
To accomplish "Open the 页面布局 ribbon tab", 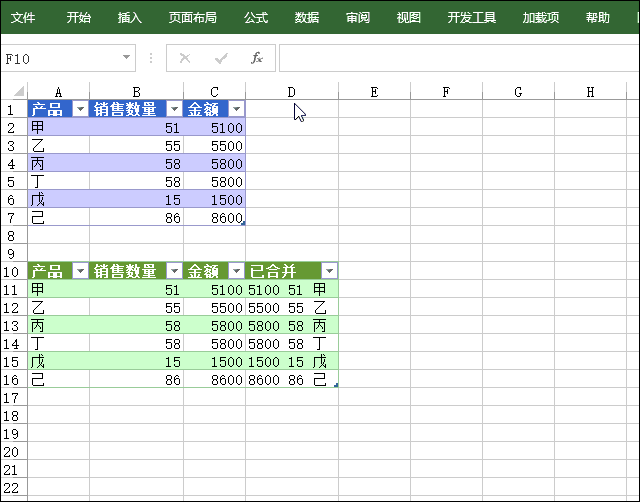I will pos(193,18).
